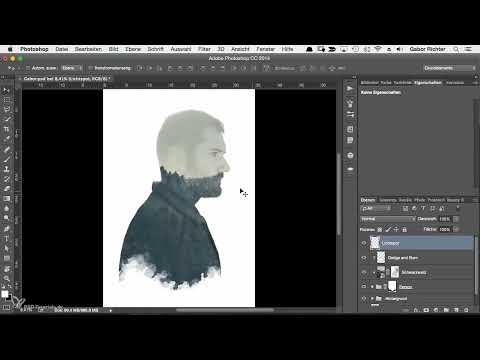Click the open document title tab
The image size is (480, 360).
click(x=65, y=79)
